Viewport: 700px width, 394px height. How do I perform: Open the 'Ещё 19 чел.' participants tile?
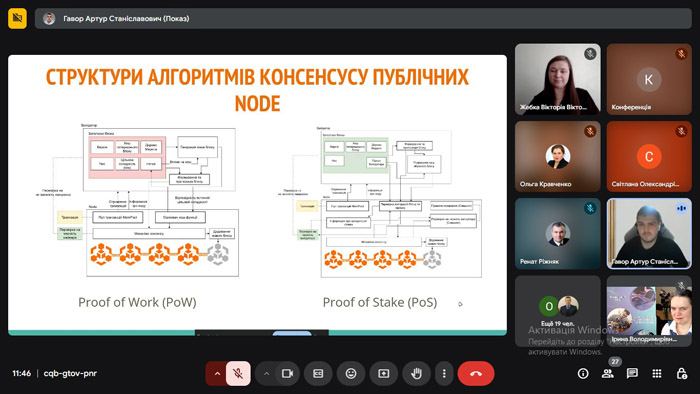558,311
